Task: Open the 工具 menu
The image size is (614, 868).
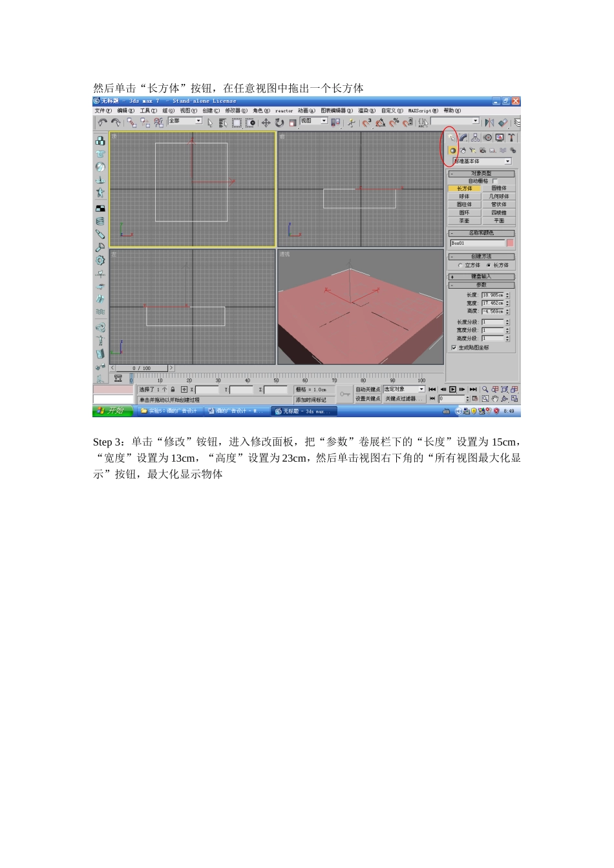Action: tap(148, 111)
